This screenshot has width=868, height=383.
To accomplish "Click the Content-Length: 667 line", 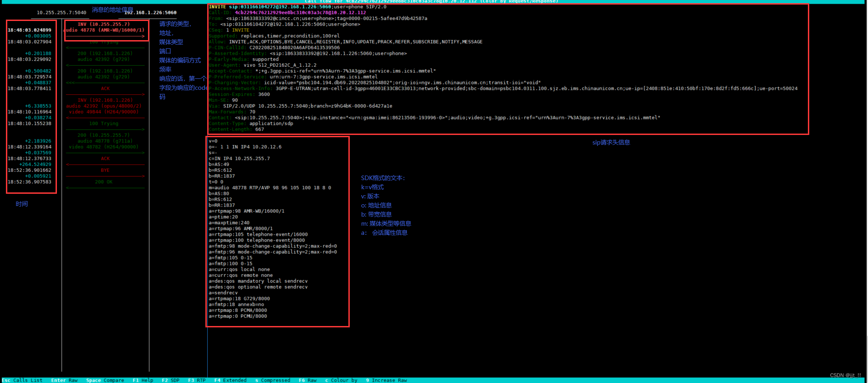I will click(x=236, y=129).
